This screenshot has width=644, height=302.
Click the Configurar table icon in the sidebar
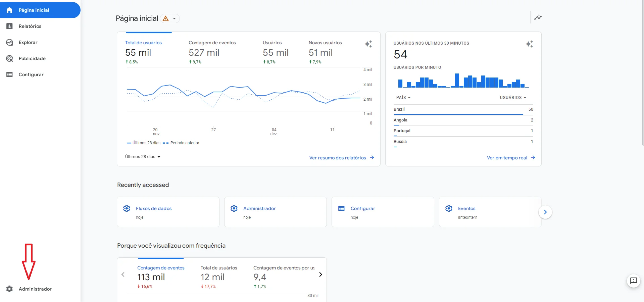9,74
